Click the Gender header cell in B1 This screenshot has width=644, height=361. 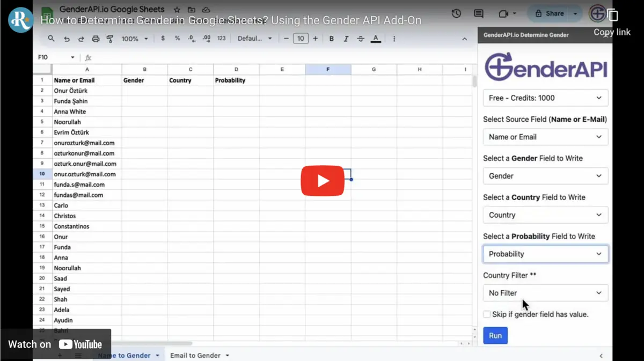[144, 80]
